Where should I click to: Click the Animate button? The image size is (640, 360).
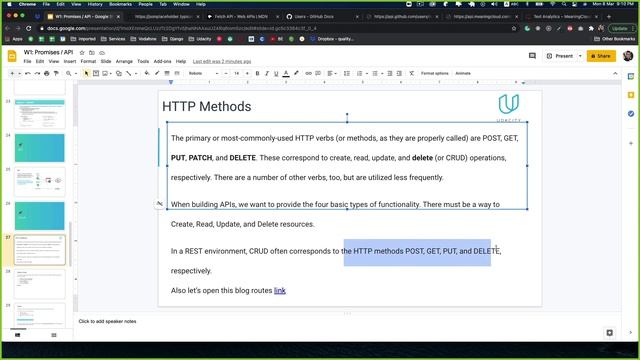pyautogui.click(x=463, y=73)
